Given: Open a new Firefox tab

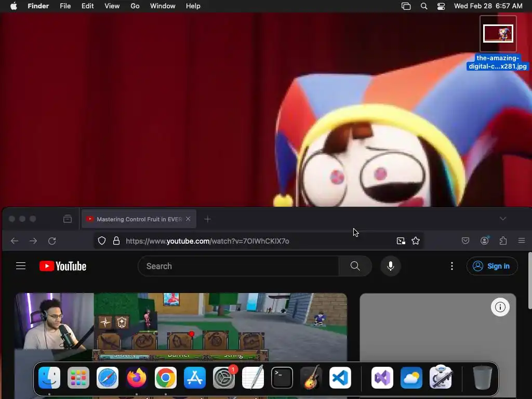Looking at the screenshot, I should point(208,219).
